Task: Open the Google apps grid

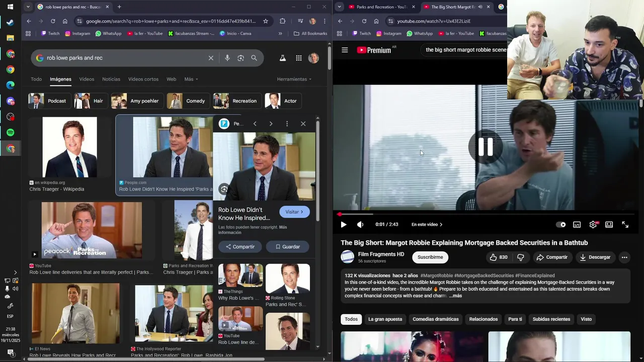Action: (299, 58)
